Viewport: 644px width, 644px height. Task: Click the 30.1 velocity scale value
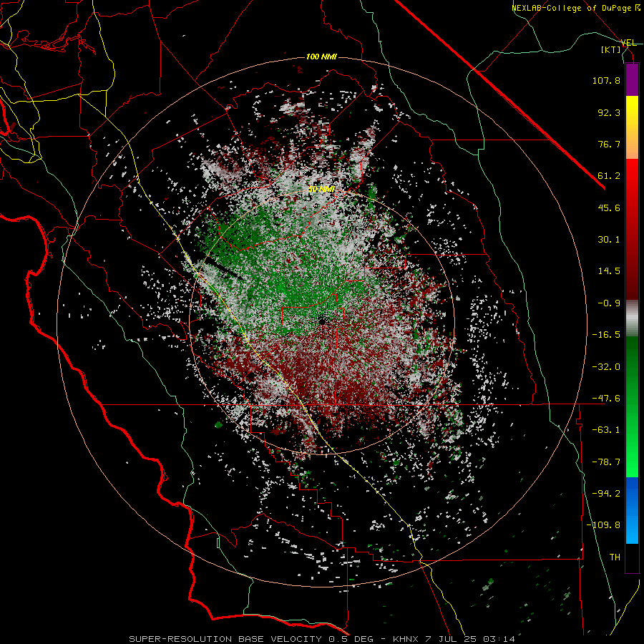[609, 240]
